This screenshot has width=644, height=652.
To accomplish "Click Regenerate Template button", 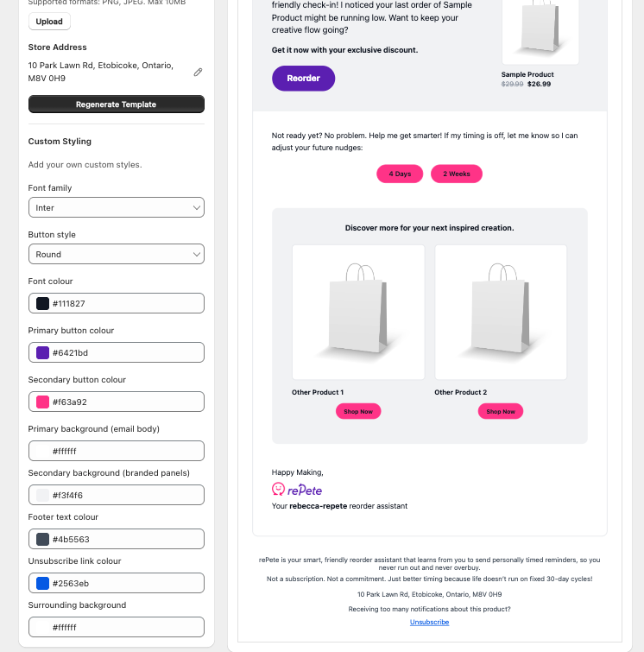I will click(x=117, y=104).
